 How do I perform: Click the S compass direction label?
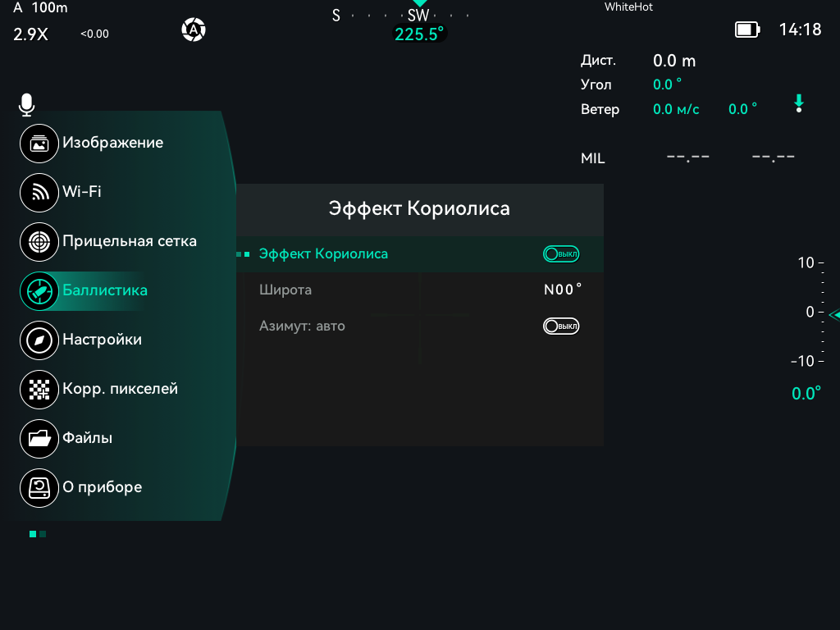tap(336, 16)
